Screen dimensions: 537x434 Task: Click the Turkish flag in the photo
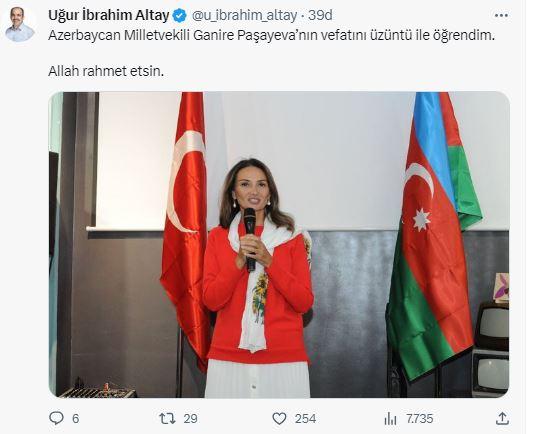click(x=185, y=226)
